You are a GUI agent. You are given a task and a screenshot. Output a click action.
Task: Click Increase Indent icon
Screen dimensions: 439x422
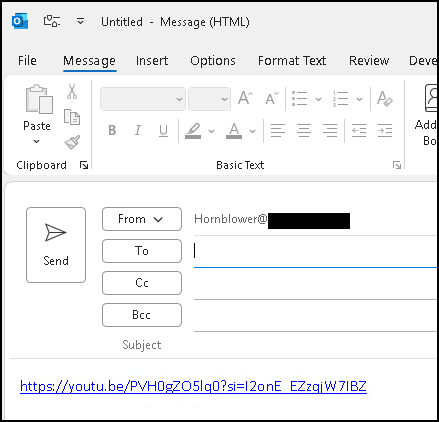pos(385,130)
